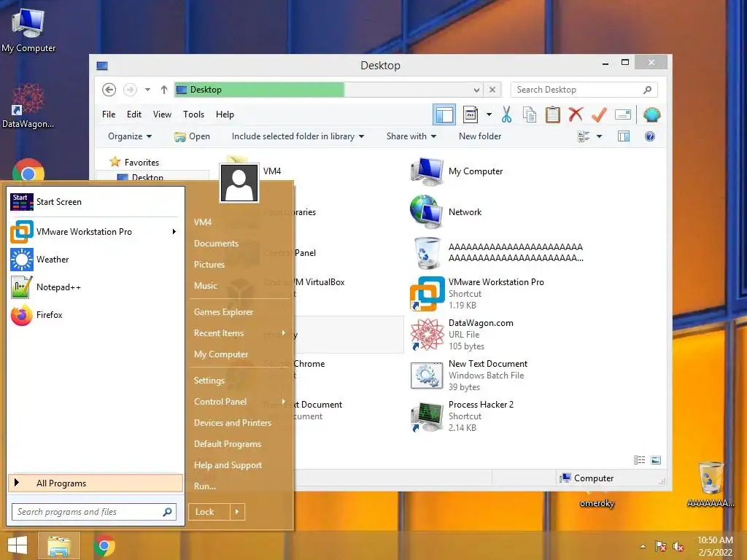Expand Include selected folder in library dropdown
Image resolution: width=747 pixels, height=560 pixels.
pyautogui.click(x=298, y=136)
